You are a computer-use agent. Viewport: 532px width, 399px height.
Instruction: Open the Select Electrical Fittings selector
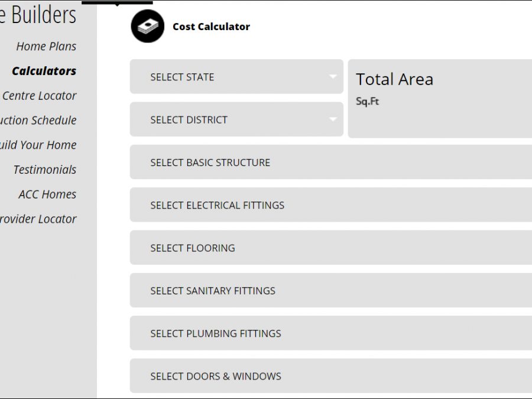pyautogui.click(x=331, y=205)
